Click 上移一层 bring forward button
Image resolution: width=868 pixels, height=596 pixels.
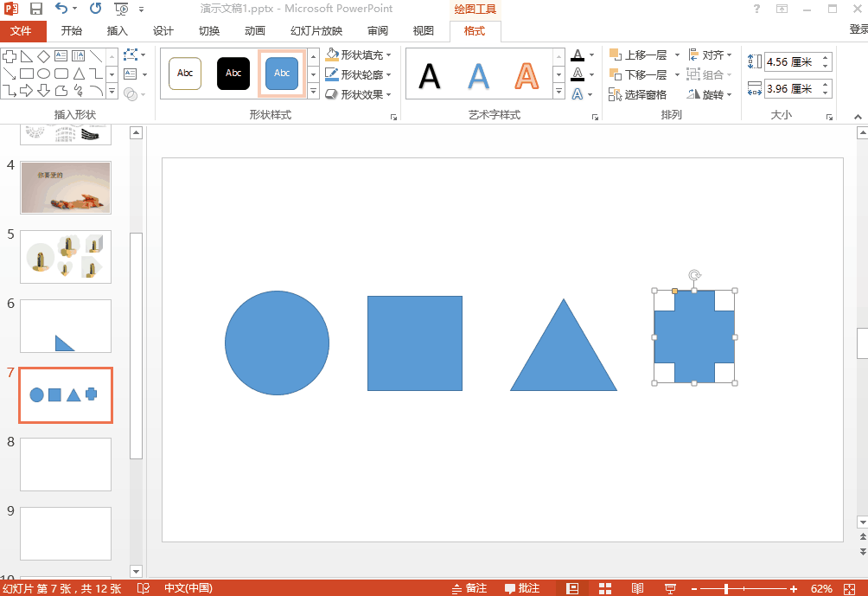pyautogui.click(x=638, y=54)
